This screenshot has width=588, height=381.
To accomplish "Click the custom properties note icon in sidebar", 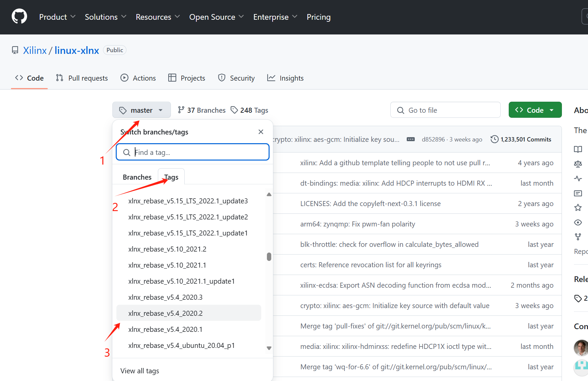I will (578, 193).
